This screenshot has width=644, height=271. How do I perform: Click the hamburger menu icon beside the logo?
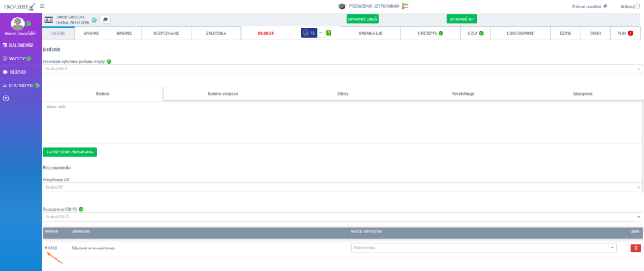42,6
